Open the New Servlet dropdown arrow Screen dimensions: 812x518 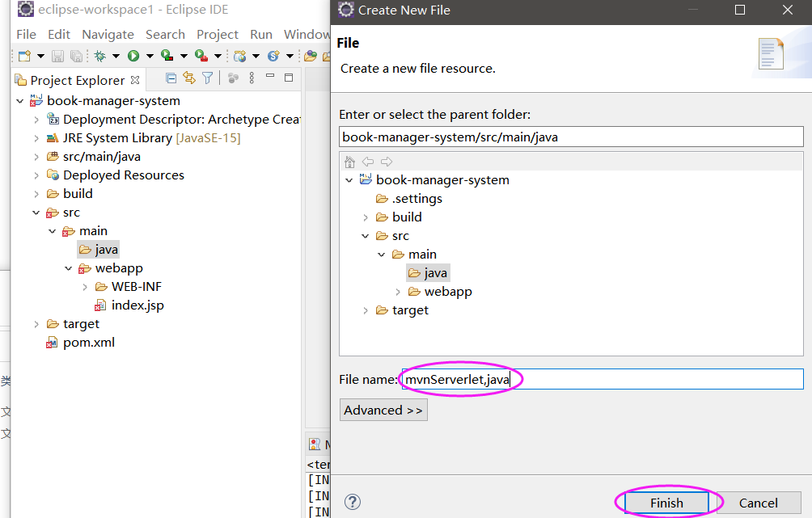point(290,56)
